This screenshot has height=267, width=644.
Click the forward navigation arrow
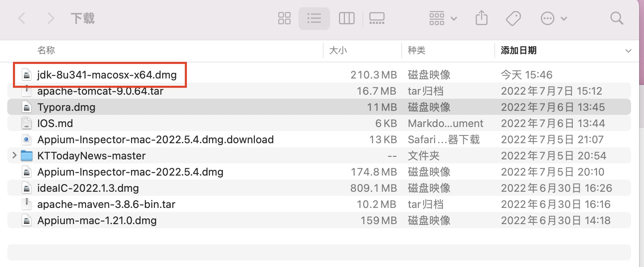pos(51,18)
